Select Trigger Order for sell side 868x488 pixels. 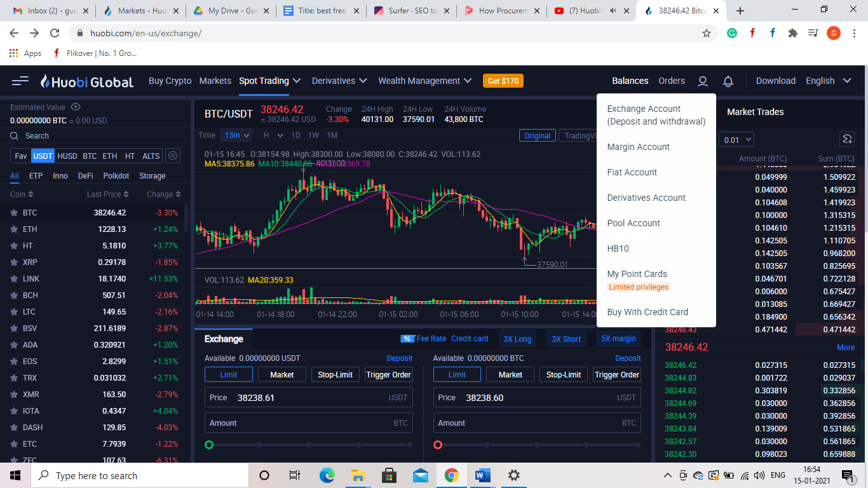[617, 375]
